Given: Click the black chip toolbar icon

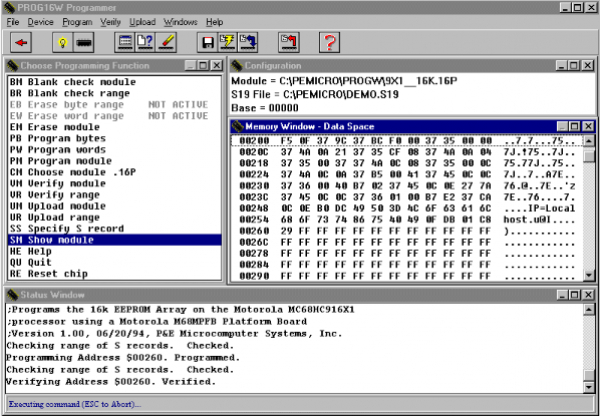Looking at the screenshot, I should coord(85,43).
